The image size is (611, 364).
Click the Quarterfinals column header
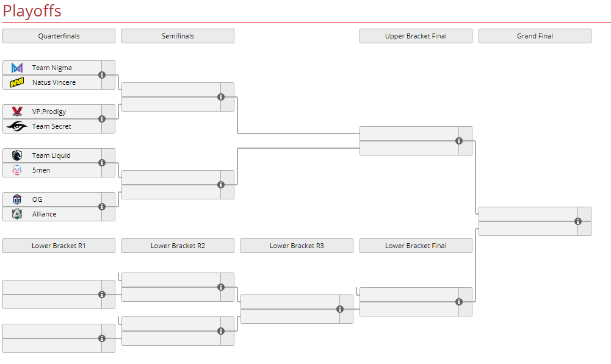[x=59, y=36]
